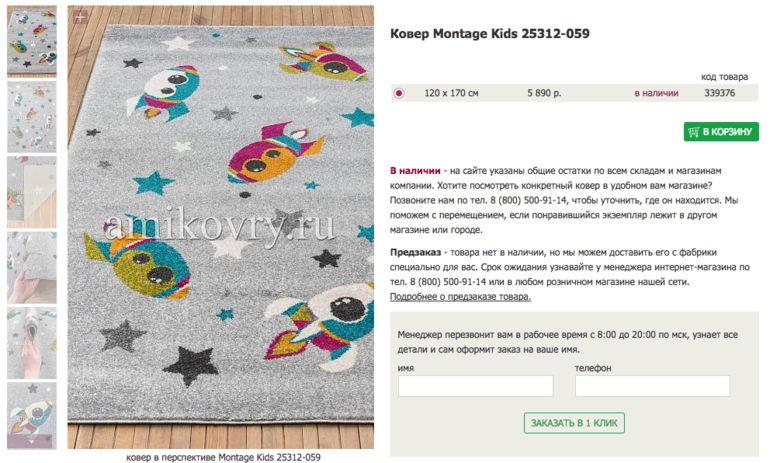The image size is (770, 463).
Task: Focus the 'телефон' input field
Action: [x=652, y=386]
